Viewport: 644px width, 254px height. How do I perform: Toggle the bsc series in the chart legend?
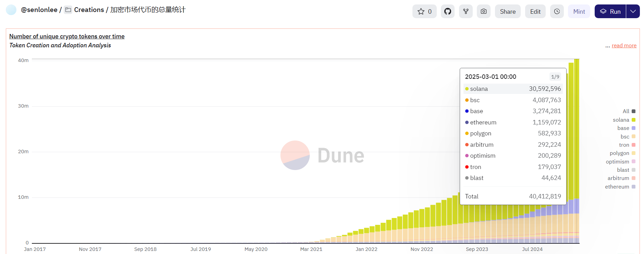pyautogui.click(x=628, y=136)
